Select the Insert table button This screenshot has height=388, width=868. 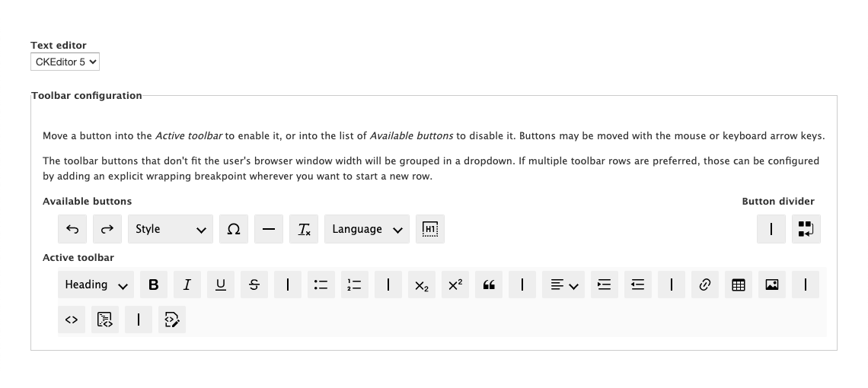(x=739, y=285)
